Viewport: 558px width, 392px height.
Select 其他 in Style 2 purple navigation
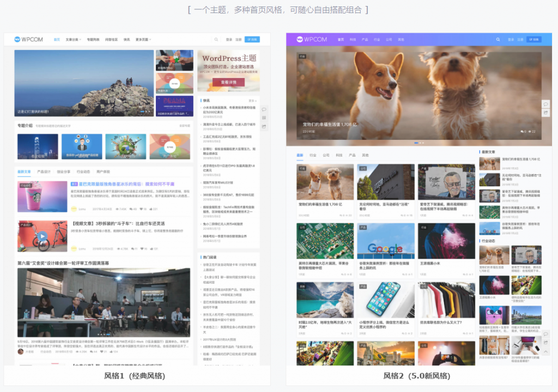(x=401, y=40)
